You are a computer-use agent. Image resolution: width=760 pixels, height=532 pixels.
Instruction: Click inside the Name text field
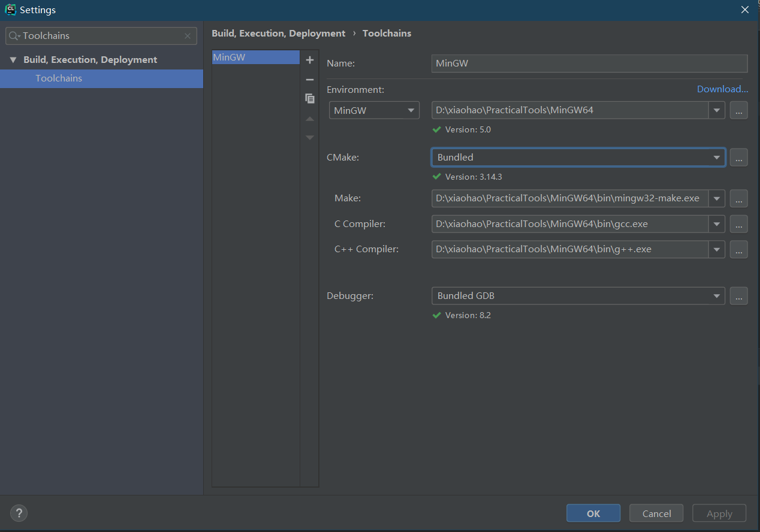click(x=589, y=64)
